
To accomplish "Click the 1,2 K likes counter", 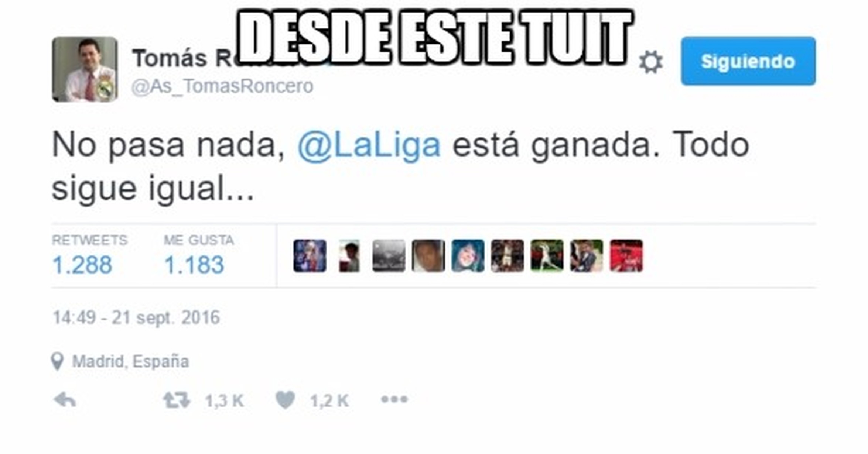I will (x=329, y=401).
